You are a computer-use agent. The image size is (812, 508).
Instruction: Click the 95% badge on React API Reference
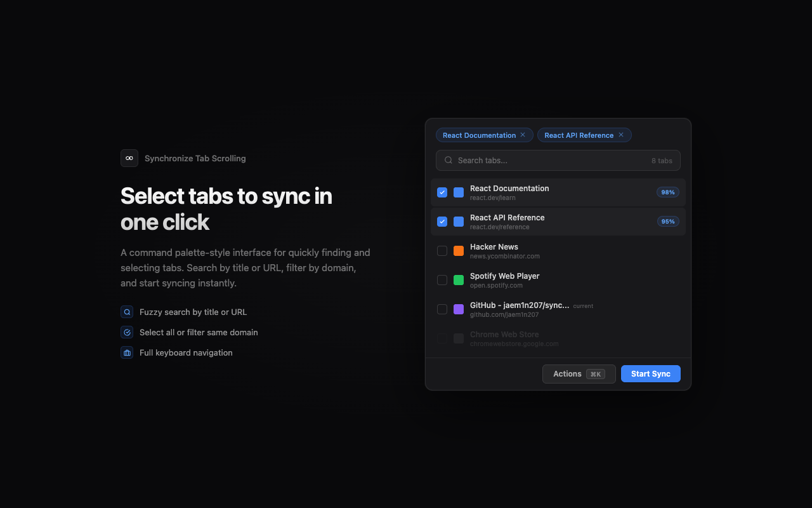668,222
